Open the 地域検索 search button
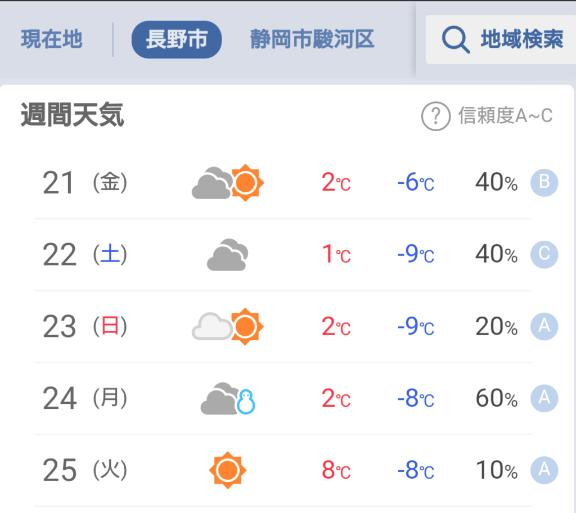The image size is (576, 513). coord(501,39)
